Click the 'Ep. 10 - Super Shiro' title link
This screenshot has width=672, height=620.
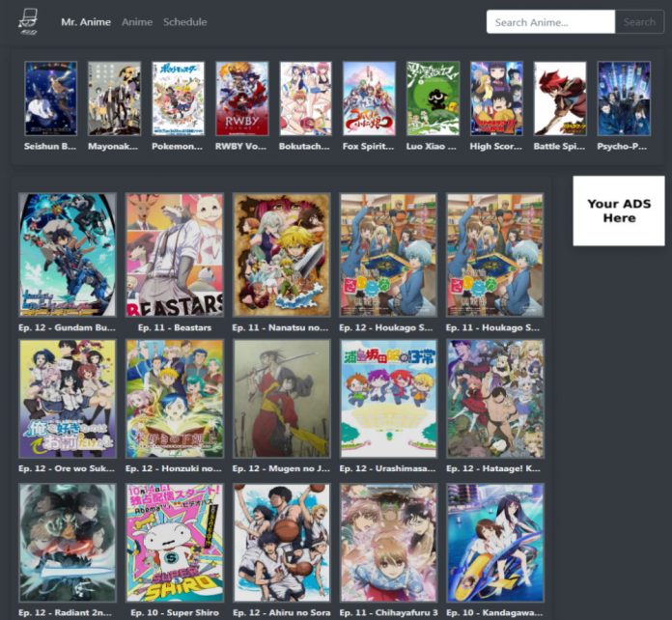pyautogui.click(x=175, y=612)
